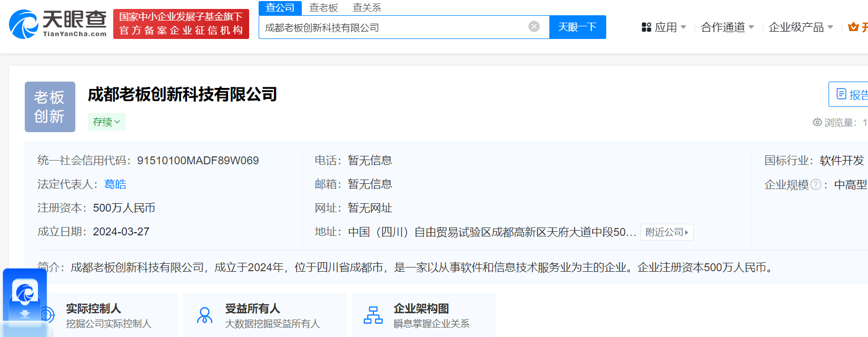
Task: Expand the 附近公司 arrow button
Action: pyautogui.click(x=667, y=232)
